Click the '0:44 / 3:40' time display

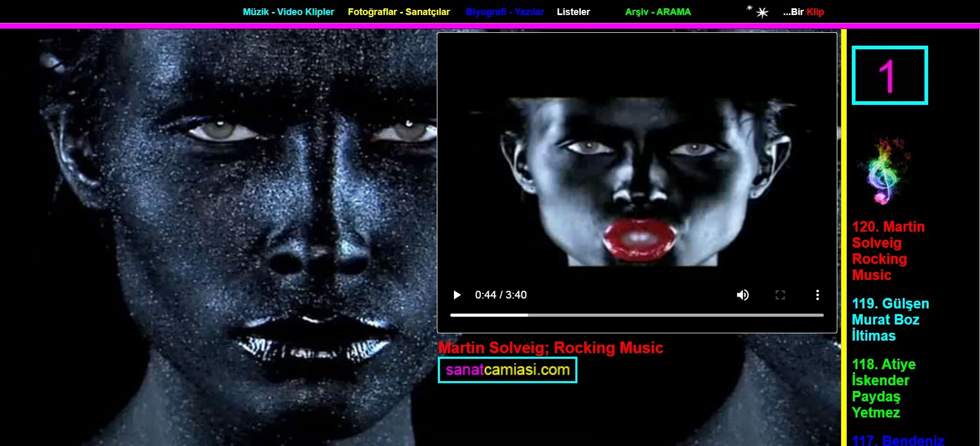click(501, 295)
